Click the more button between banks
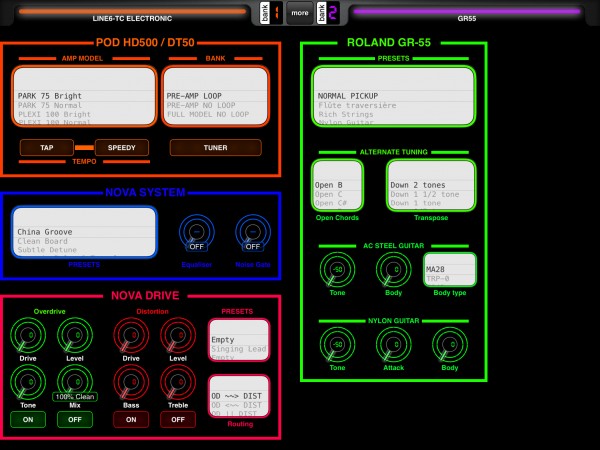 click(300, 13)
